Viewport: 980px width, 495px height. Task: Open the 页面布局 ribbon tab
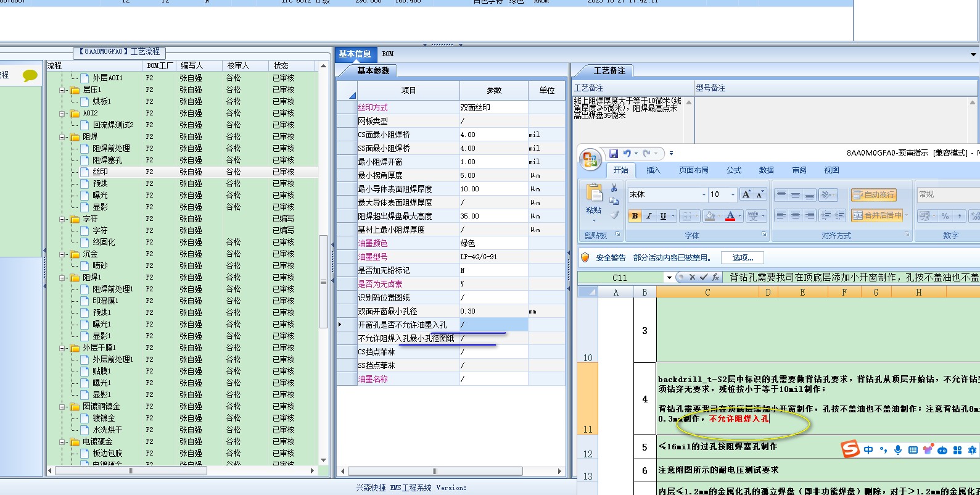694,170
